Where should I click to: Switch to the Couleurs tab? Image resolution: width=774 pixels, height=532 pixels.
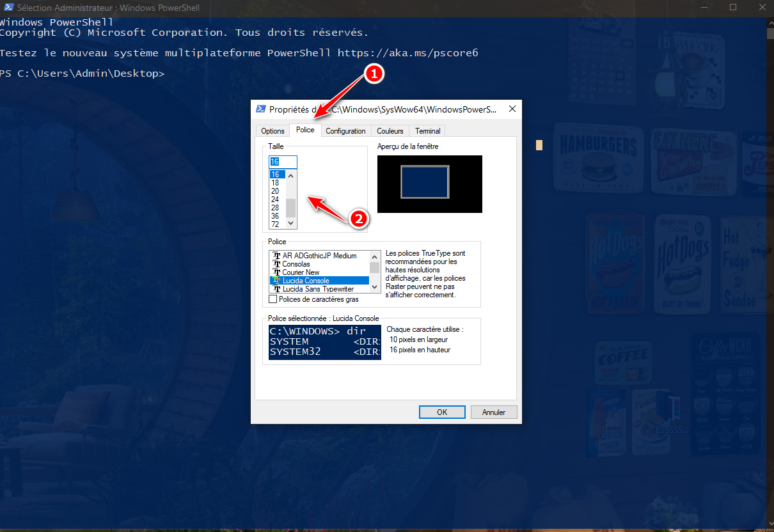(x=390, y=131)
